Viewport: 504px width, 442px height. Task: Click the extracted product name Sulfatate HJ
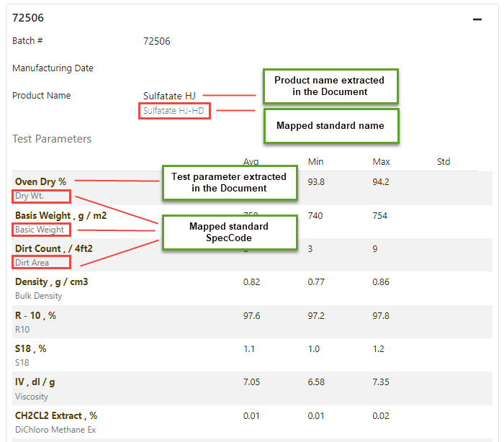click(169, 95)
